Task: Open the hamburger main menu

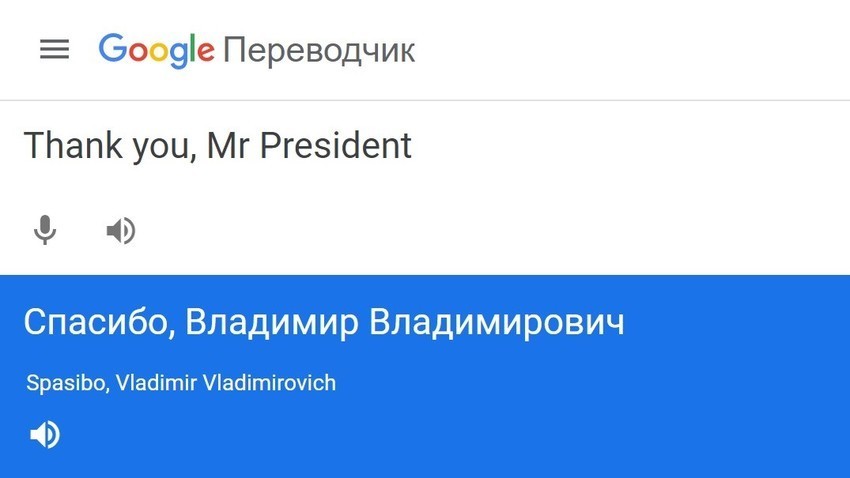Action: point(54,49)
